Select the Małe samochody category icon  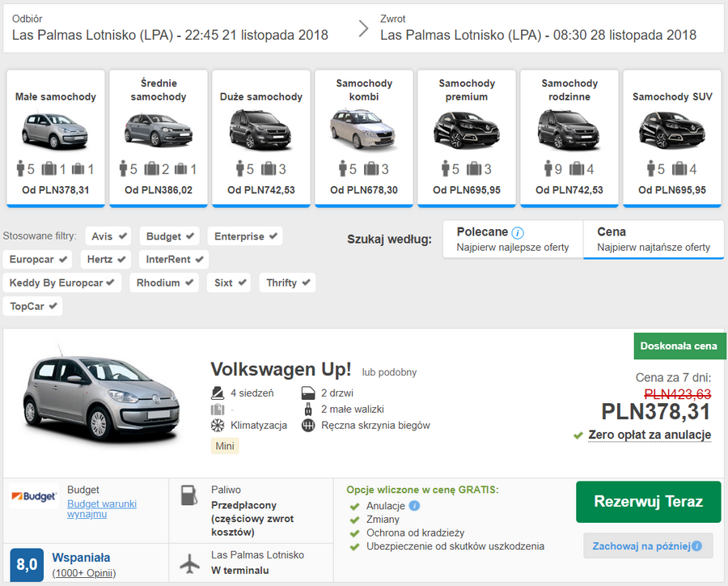pyautogui.click(x=55, y=130)
